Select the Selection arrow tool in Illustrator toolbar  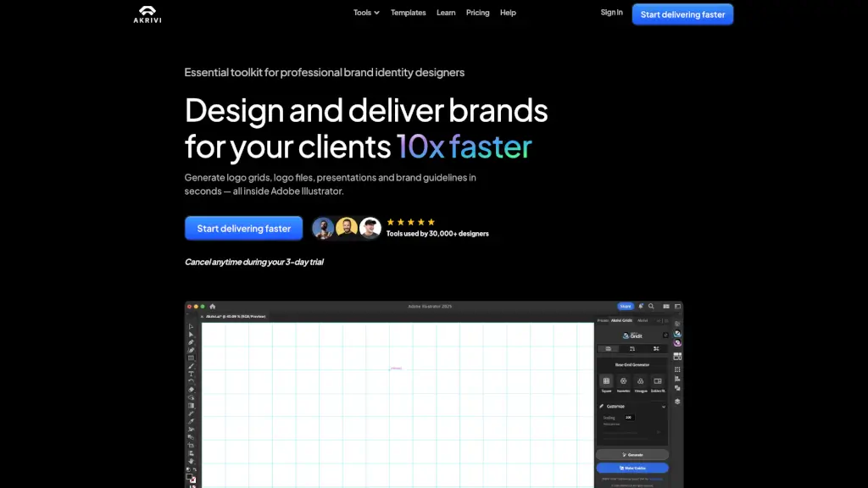pyautogui.click(x=191, y=326)
